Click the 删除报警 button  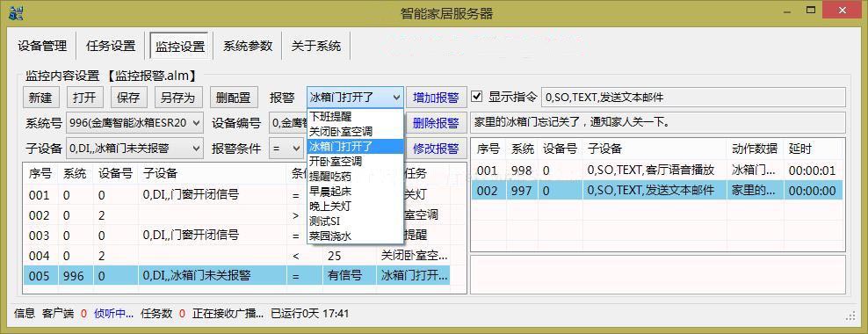[x=437, y=123]
